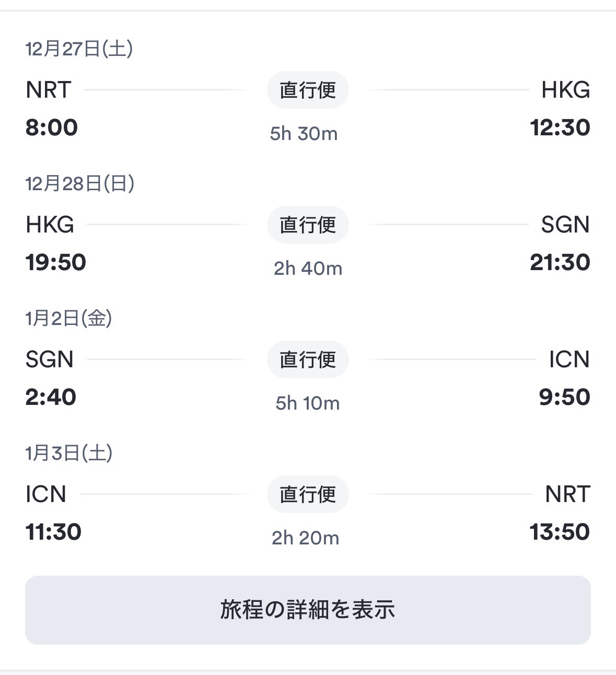Click the 8:00 departure time from NRT
The image size is (616, 675).
pos(52,127)
